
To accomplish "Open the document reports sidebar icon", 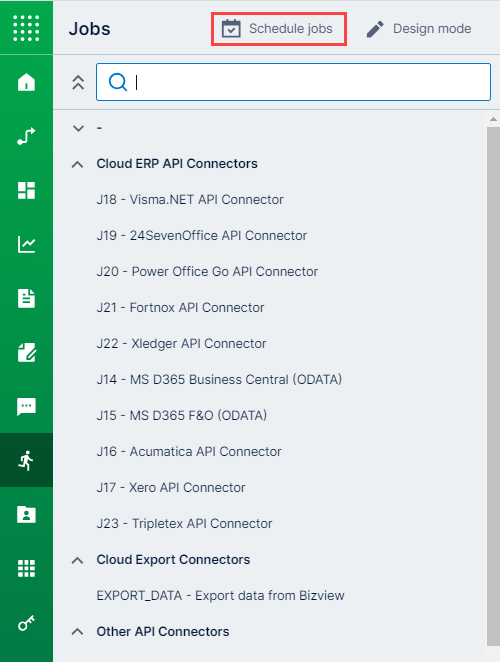I will coord(26,298).
